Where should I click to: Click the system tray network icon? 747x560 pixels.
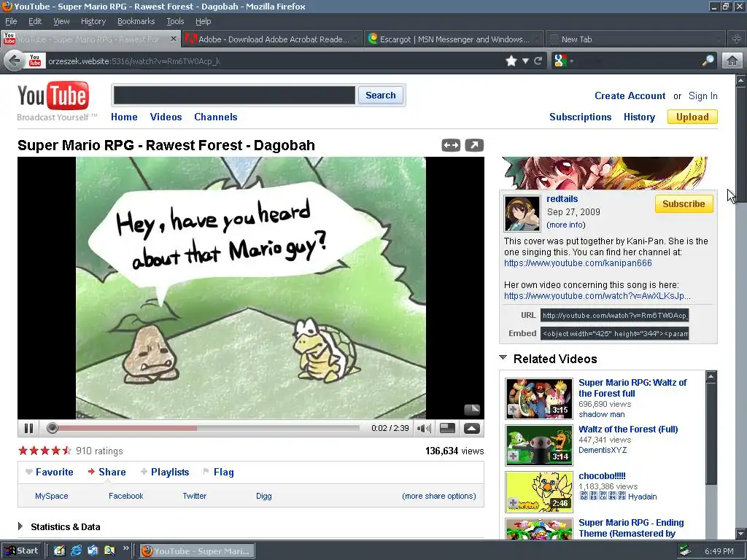pos(685,551)
